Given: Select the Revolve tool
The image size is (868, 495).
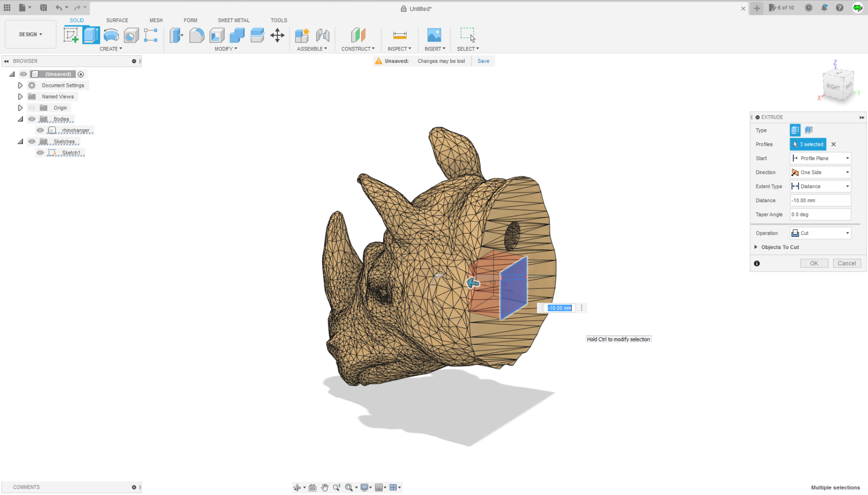Looking at the screenshot, I should [110, 35].
